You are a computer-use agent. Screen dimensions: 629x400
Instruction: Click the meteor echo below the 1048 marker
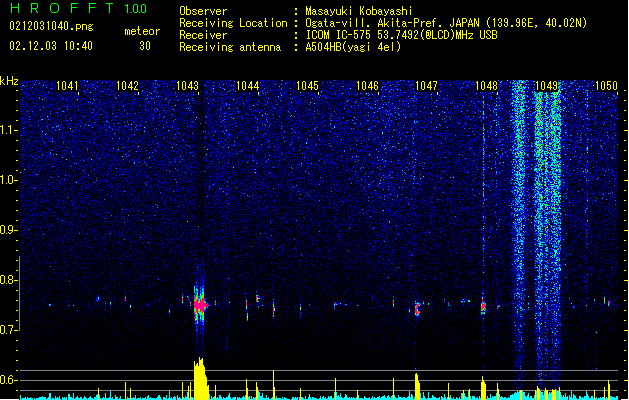(x=483, y=306)
